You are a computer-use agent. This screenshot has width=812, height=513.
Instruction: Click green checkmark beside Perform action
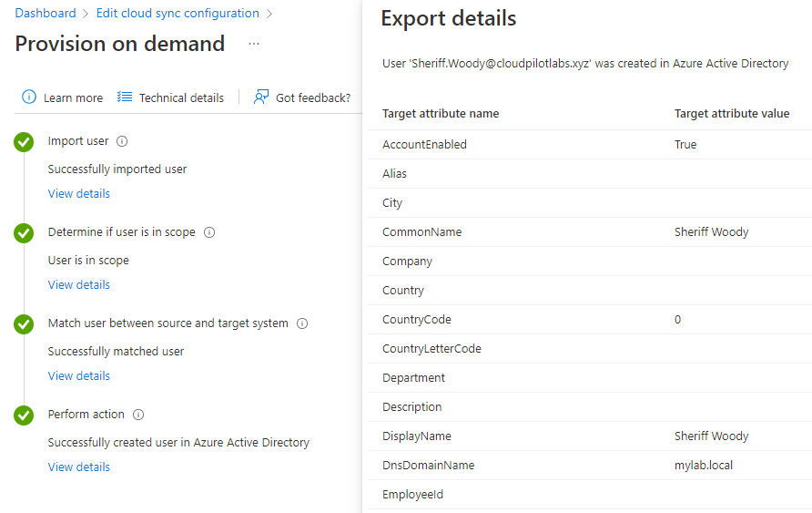[x=24, y=416]
